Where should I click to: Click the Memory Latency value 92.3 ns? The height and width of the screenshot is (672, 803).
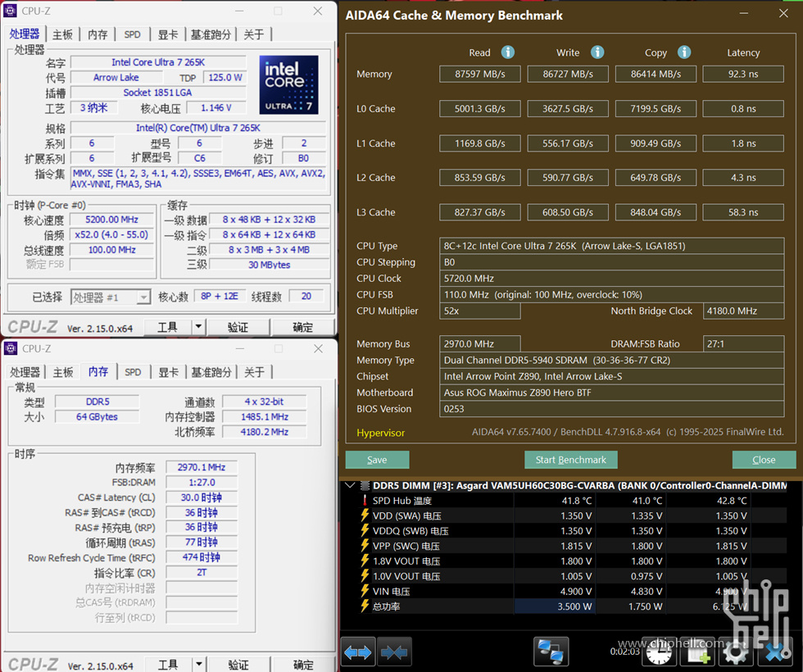pos(743,75)
